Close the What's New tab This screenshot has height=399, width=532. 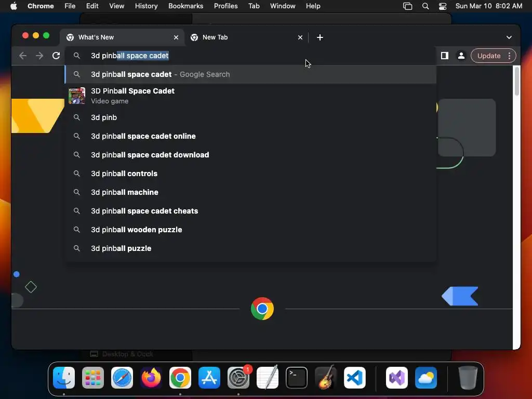176,37
